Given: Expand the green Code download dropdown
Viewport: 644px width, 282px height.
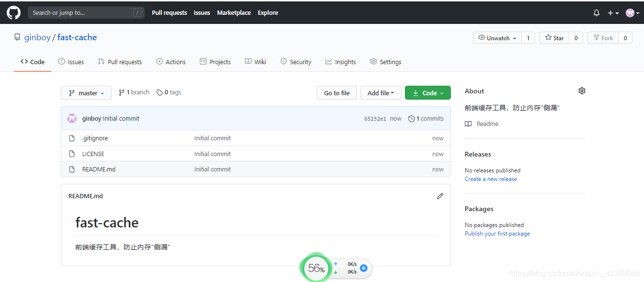Looking at the screenshot, I should [x=428, y=93].
